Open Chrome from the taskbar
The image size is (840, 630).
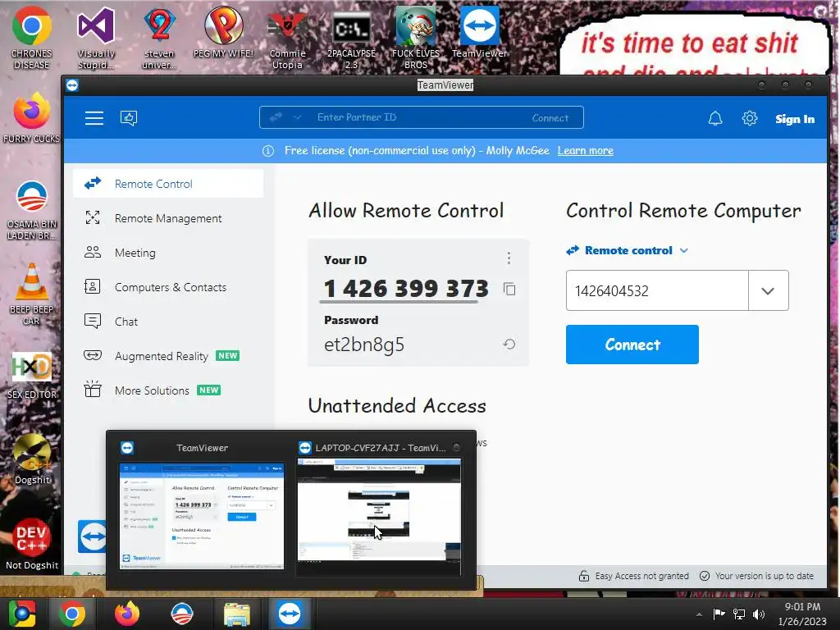pos(72,614)
